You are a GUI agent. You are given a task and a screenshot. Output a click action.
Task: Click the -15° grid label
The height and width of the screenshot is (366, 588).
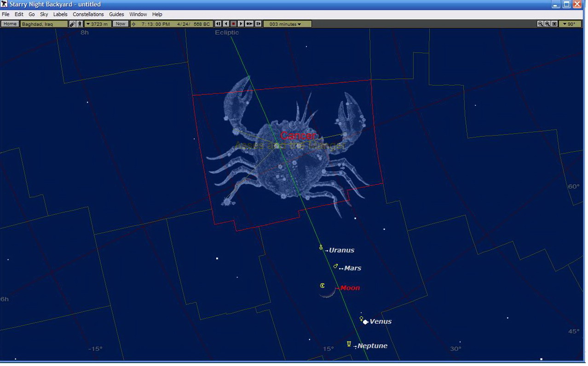[x=95, y=349]
